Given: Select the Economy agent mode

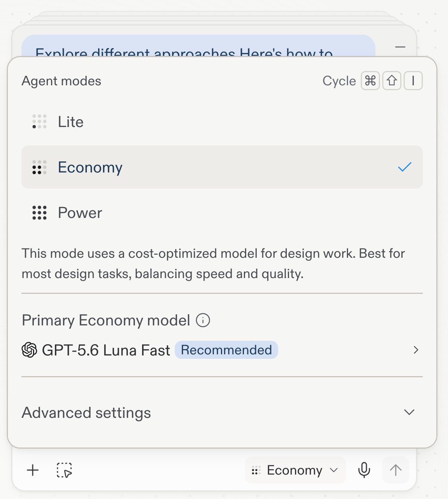Looking at the screenshot, I should pyautogui.click(x=222, y=167).
